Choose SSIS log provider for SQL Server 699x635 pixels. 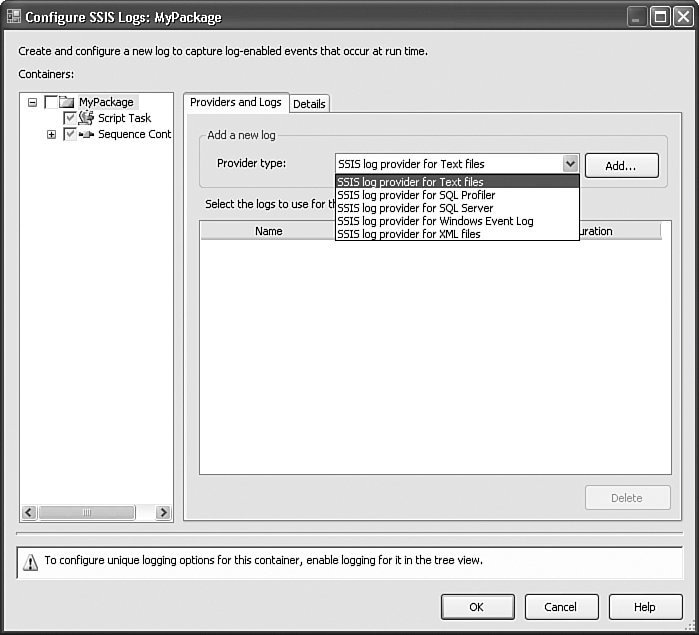click(x=457, y=208)
